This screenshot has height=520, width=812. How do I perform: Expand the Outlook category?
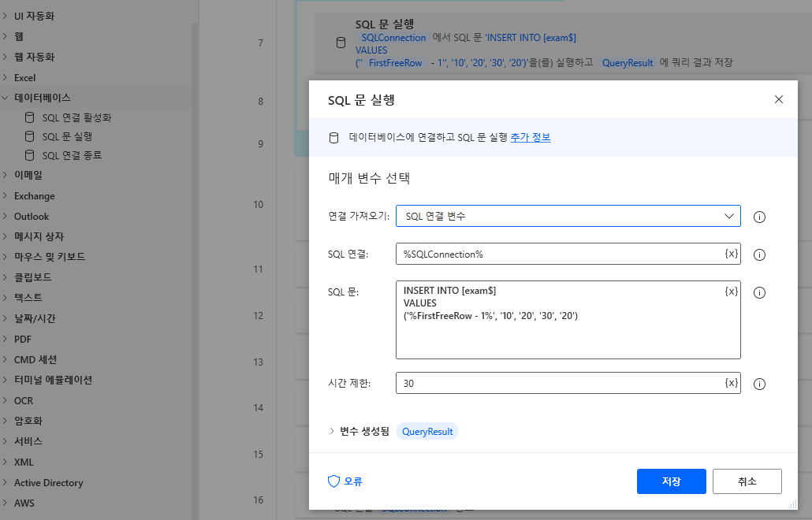tap(6, 217)
